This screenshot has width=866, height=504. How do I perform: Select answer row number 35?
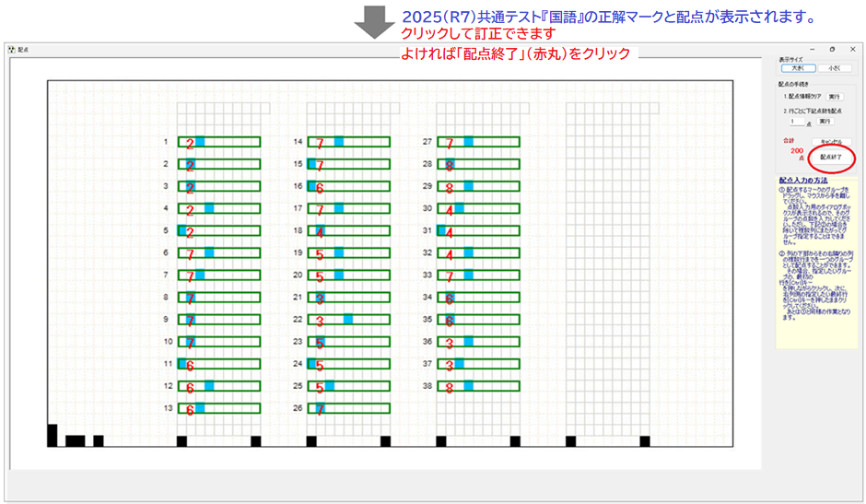478,321
